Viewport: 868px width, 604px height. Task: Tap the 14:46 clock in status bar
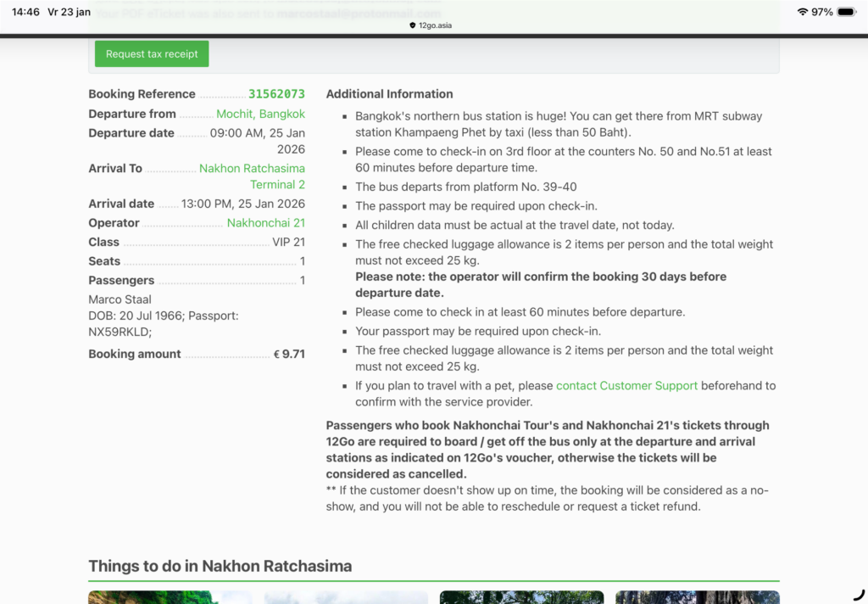[25, 12]
